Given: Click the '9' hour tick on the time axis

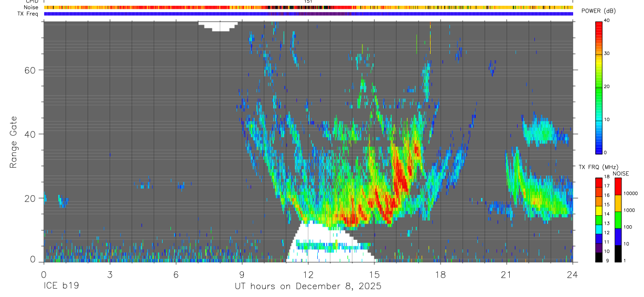Looking at the screenshot, I should tap(242, 274).
